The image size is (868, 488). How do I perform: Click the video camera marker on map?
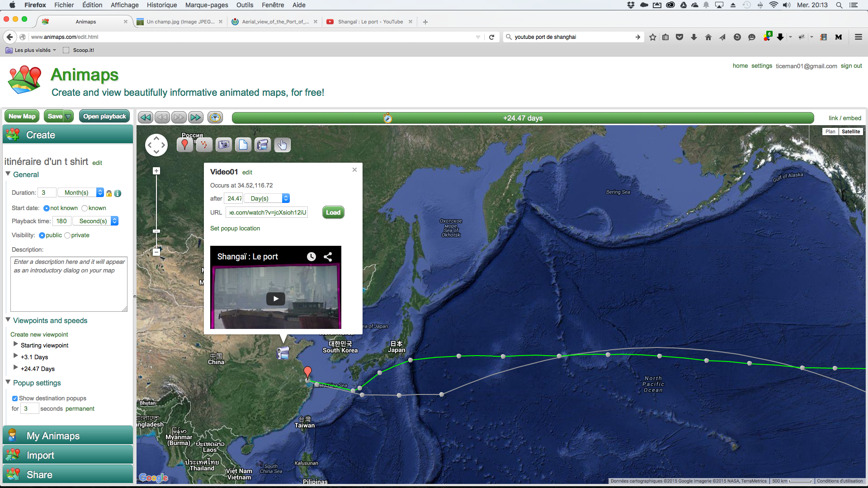tap(283, 353)
